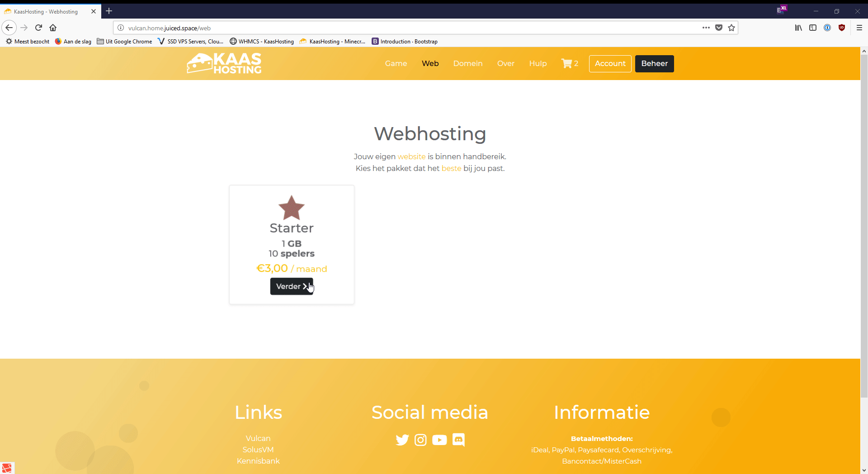868x474 pixels.
Task: Open the Library bookmarks icon
Action: click(x=798, y=28)
